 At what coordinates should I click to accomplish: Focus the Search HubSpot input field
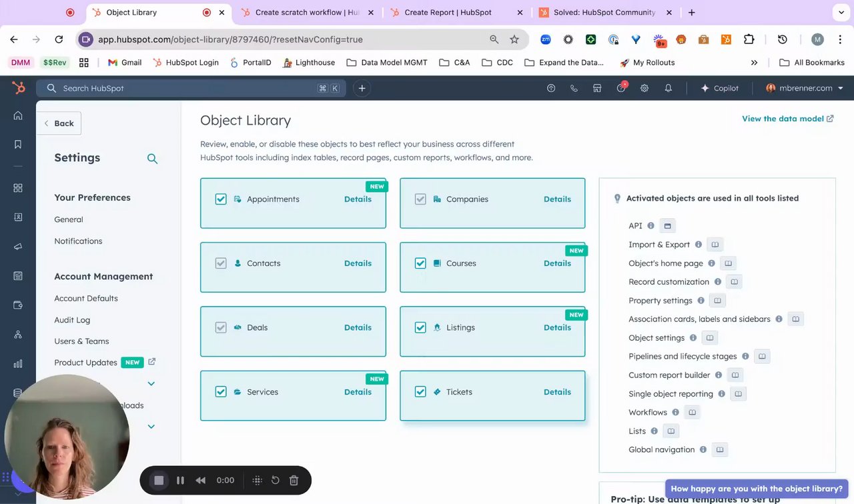click(191, 88)
